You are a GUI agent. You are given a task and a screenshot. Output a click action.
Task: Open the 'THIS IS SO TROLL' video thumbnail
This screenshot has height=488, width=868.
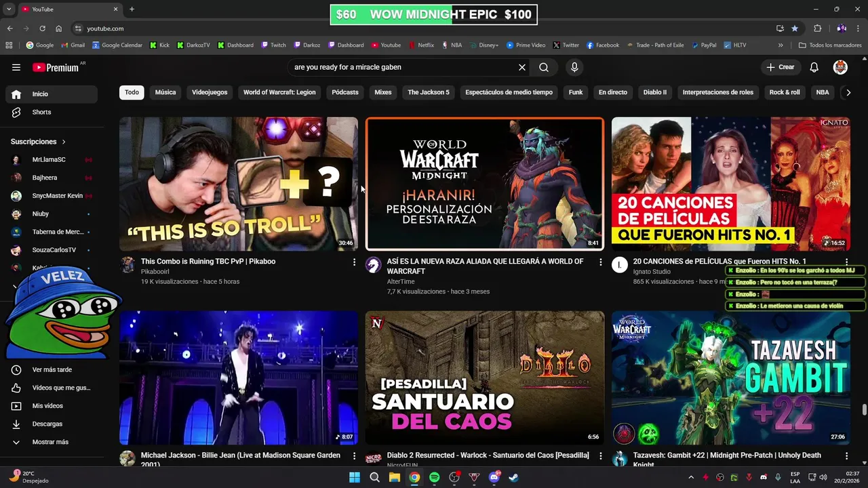pyautogui.click(x=239, y=184)
